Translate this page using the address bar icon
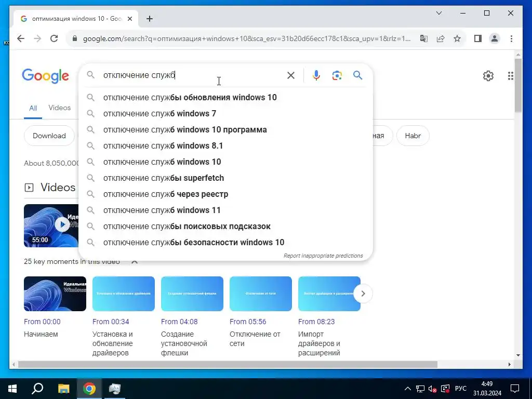This screenshot has width=532, height=399. (424, 38)
